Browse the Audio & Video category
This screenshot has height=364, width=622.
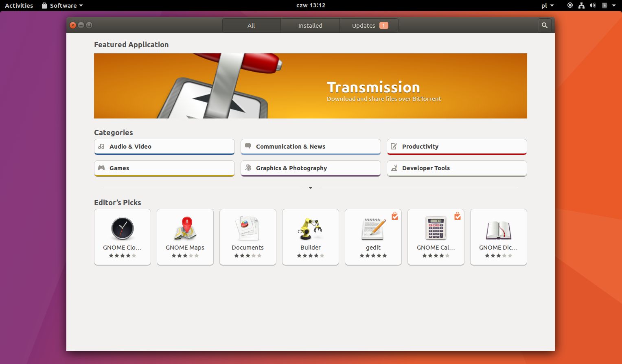(x=164, y=147)
